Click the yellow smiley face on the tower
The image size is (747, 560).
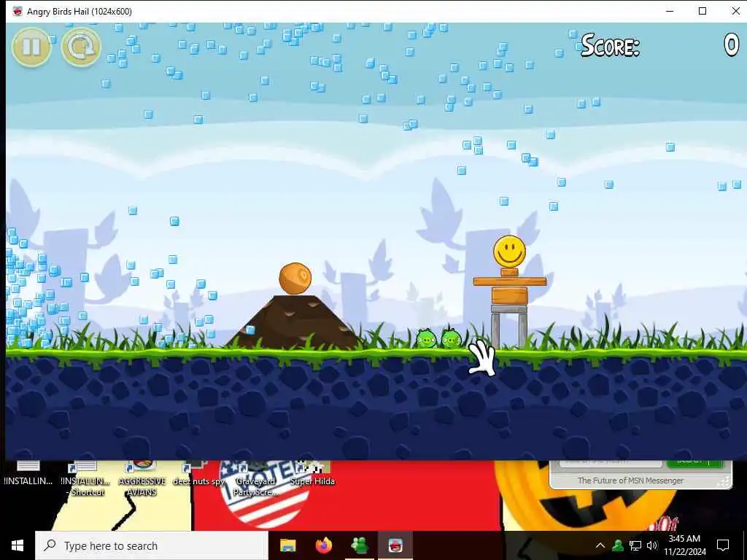click(509, 252)
